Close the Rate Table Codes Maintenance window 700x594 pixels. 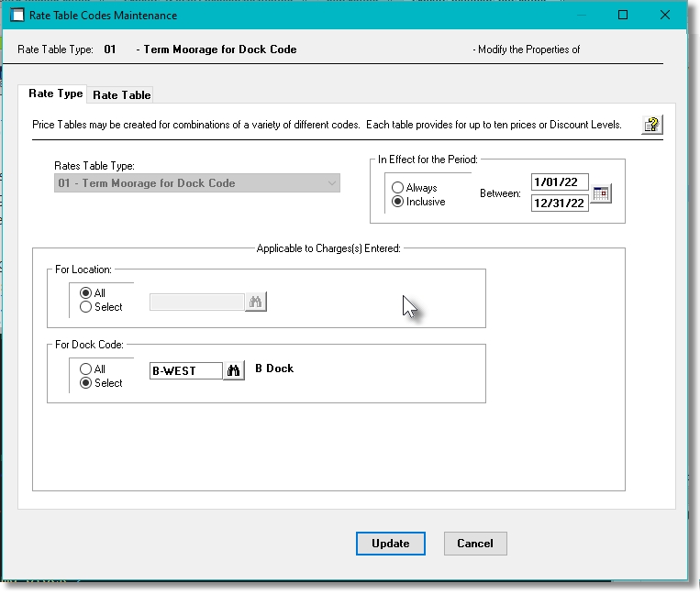coord(665,16)
